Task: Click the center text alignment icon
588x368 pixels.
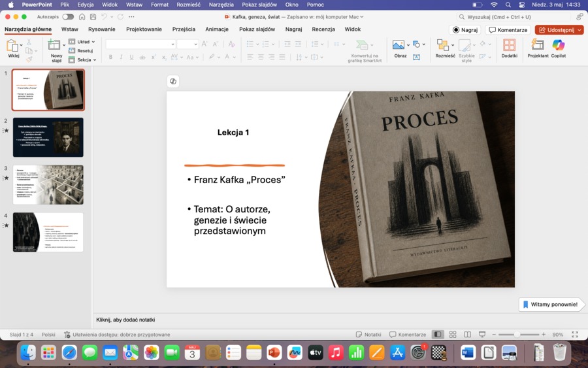Action: tap(261, 57)
